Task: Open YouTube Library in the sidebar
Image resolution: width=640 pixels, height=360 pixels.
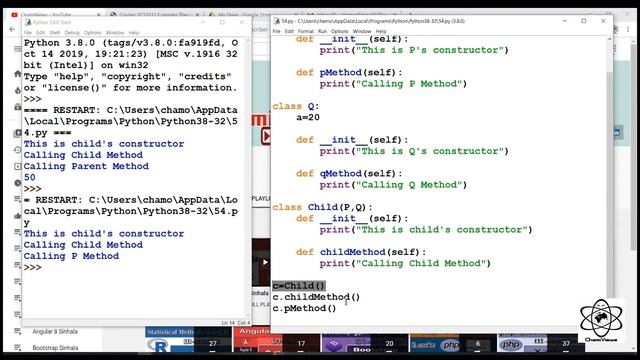Action: (18, 133)
